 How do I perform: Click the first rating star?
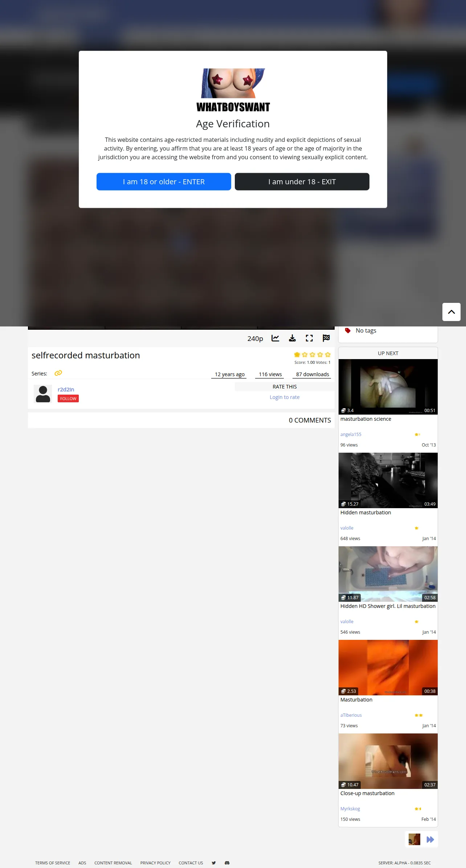(297, 354)
